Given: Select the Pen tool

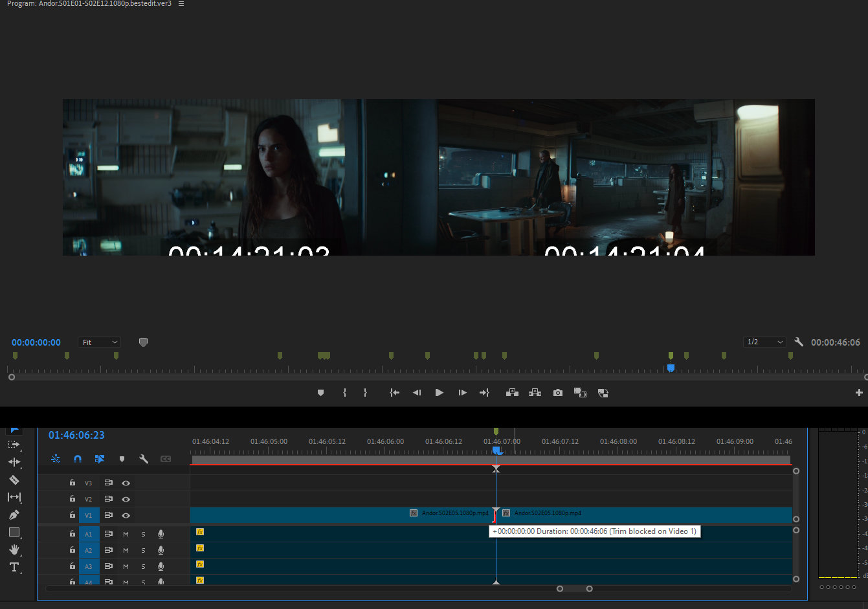Looking at the screenshot, I should [x=14, y=515].
